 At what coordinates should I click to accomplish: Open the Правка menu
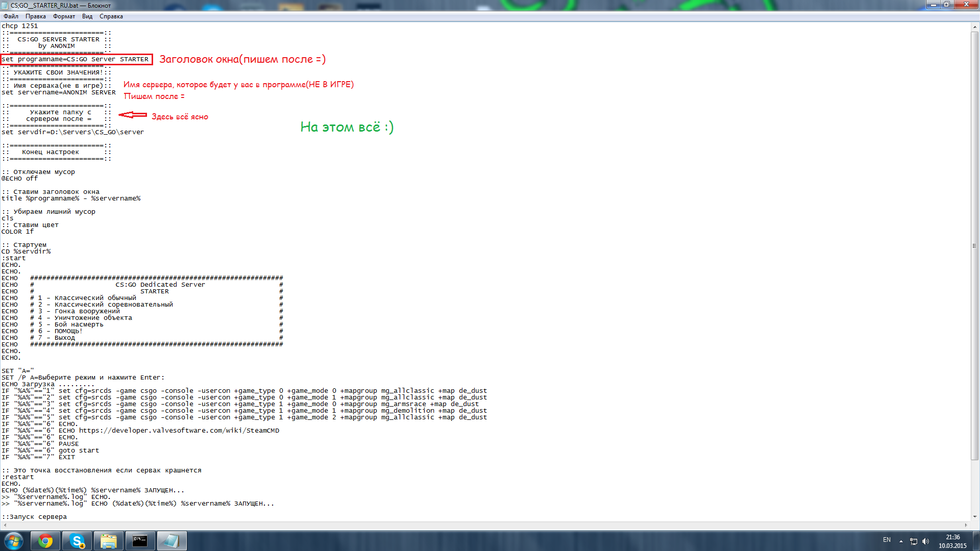[x=36, y=16]
